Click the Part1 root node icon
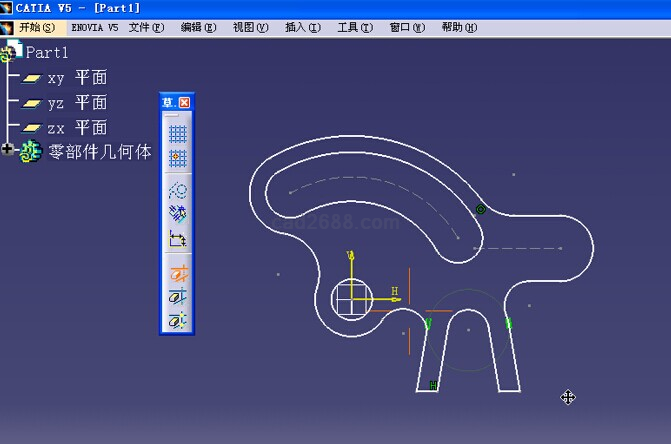This screenshot has height=444, width=671. (13, 52)
